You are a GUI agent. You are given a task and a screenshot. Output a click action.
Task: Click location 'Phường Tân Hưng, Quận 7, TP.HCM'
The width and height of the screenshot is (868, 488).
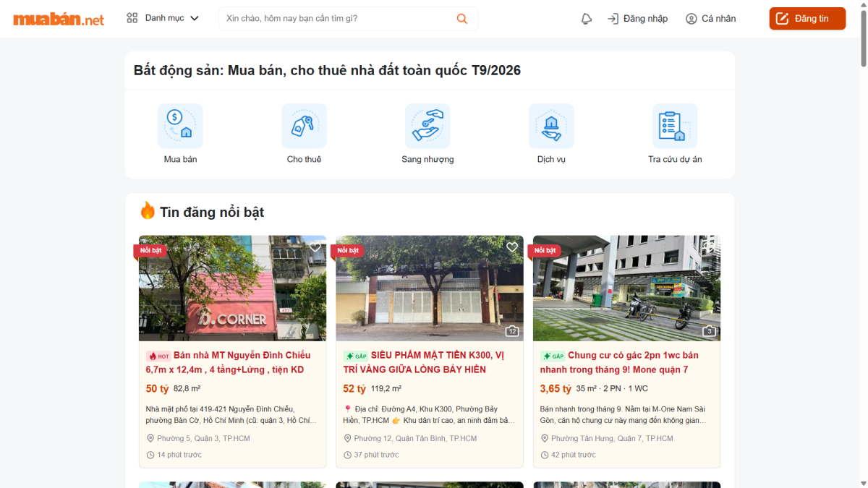[612, 438]
